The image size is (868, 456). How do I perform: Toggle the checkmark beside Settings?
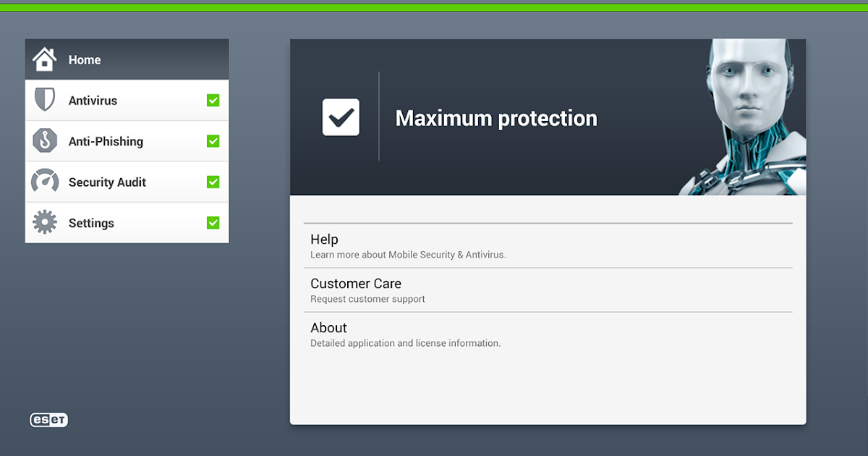coord(213,222)
